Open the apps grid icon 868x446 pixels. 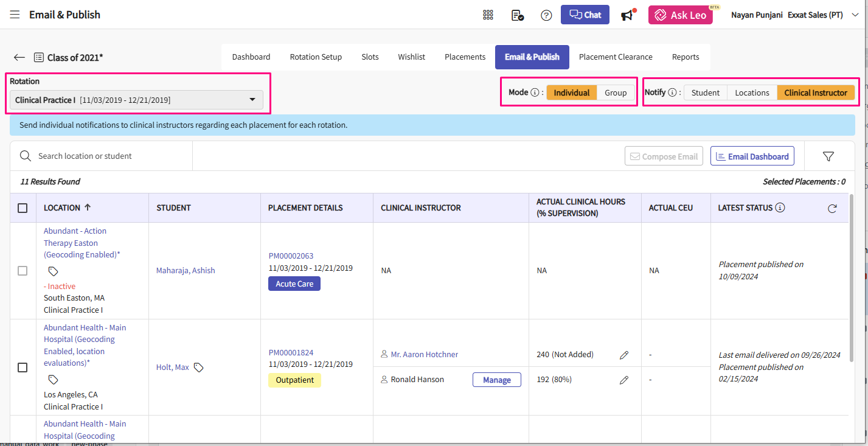488,15
